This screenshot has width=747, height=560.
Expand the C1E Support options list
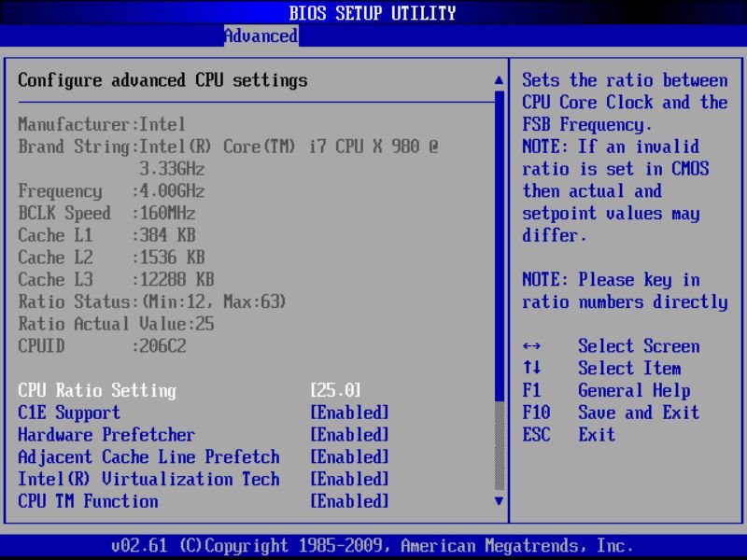tap(349, 413)
